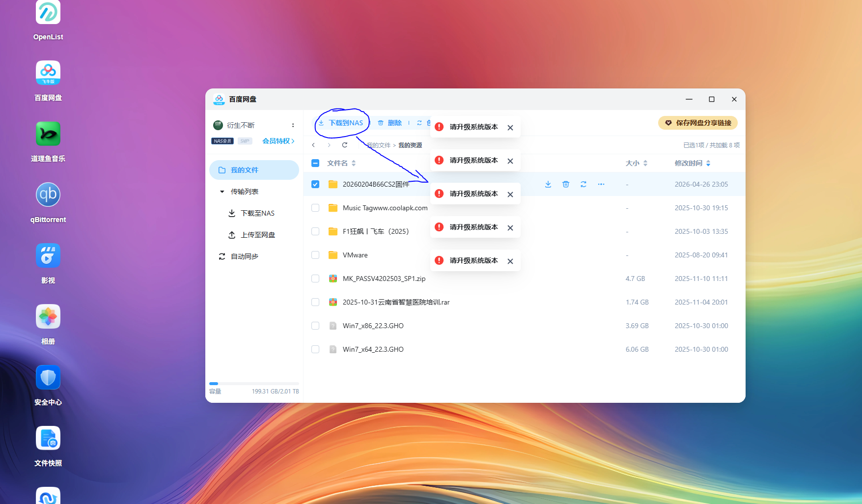The width and height of the screenshot is (862, 504).
Task: Tick the VMware folder checkbox
Action: coord(315,255)
